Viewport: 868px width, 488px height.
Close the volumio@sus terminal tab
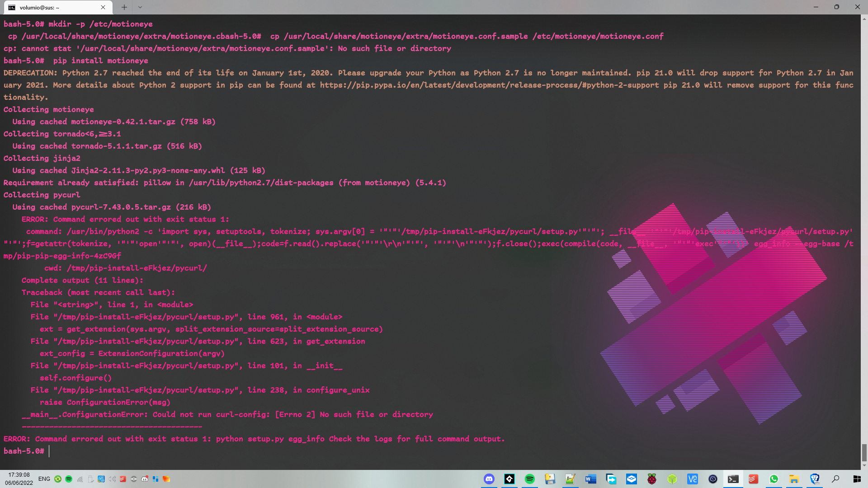[103, 7]
